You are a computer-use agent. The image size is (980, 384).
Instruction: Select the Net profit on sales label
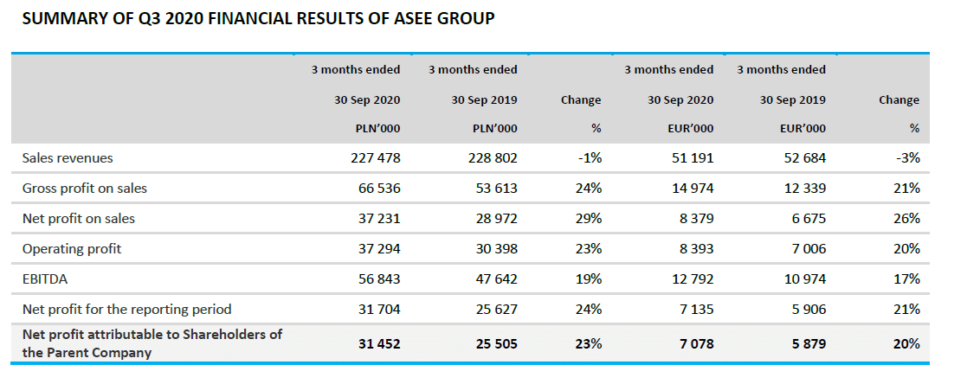[x=79, y=219]
